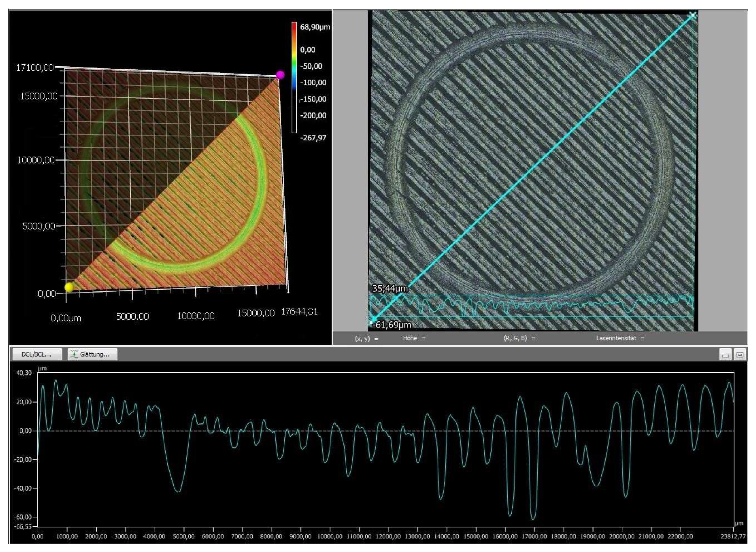Click the 35,44µm height label

click(390, 289)
